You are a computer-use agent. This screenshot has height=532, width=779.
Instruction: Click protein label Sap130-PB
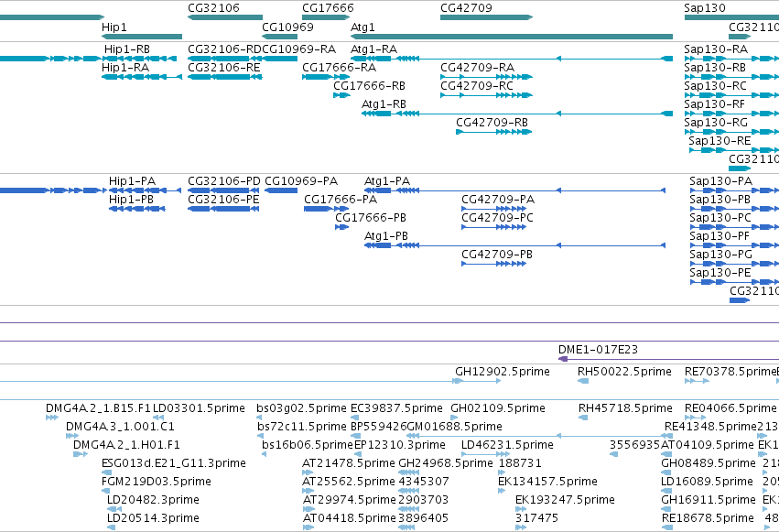[x=719, y=200]
